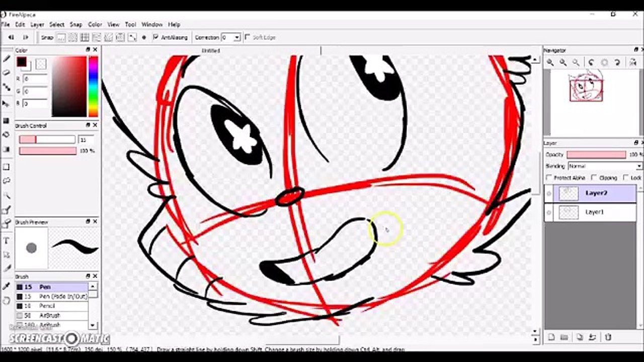Image resolution: width=644 pixels, height=362 pixels.
Task: Select Layer2 in the layer list
Action: pyautogui.click(x=594, y=194)
